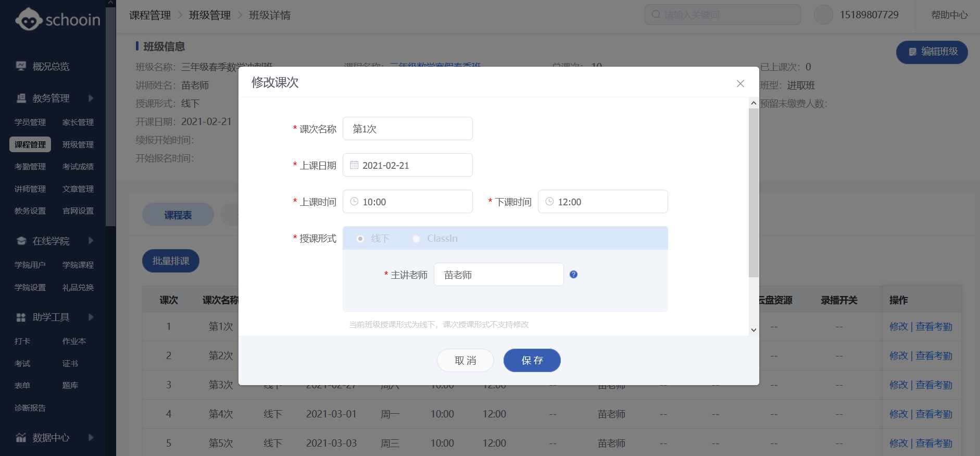Click help question icon beside 主讲老师
This screenshot has width=980, height=456.
tap(573, 275)
